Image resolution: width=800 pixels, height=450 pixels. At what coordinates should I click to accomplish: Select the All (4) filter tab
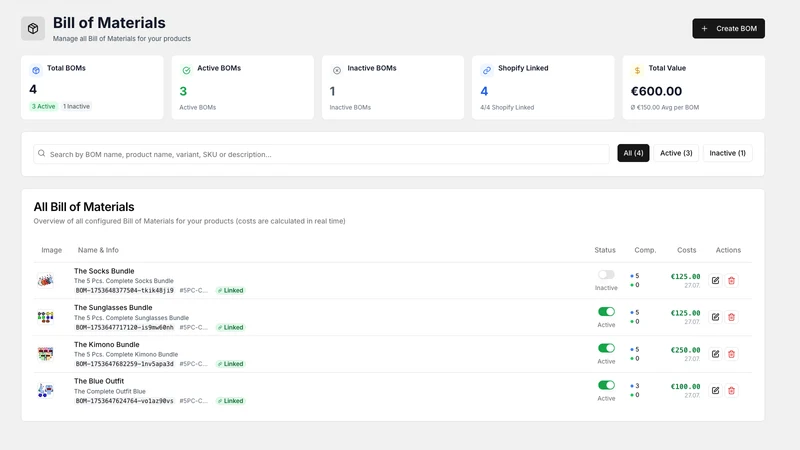point(633,153)
